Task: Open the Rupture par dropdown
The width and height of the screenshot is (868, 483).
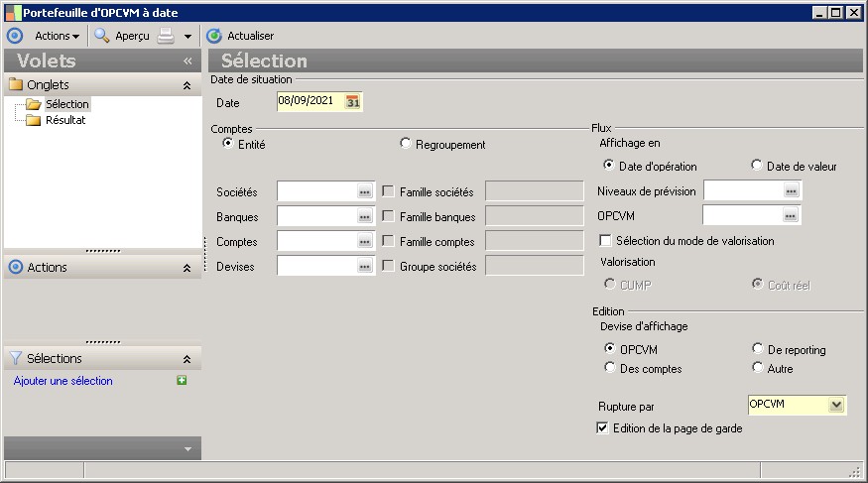Action: click(836, 405)
